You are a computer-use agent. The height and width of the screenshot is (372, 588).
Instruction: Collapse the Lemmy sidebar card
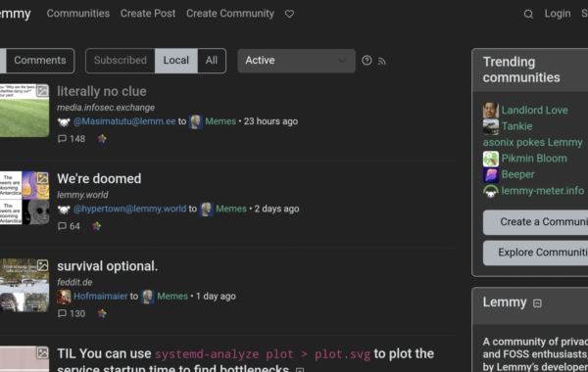click(x=537, y=303)
